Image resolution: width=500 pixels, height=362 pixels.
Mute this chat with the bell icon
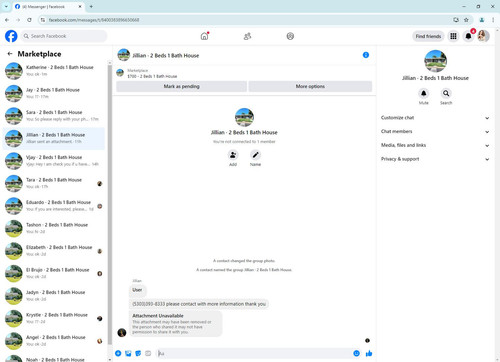click(x=423, y=93)
